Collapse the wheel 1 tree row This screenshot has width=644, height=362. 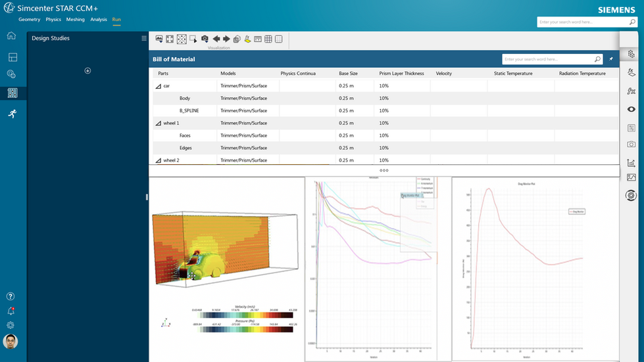point(158,124)
